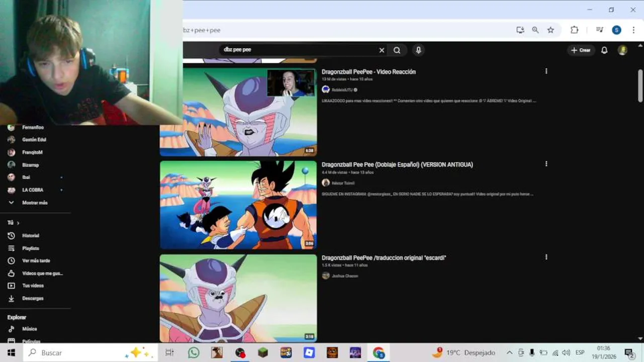Viewport: 644px width, 362px height.
Task: Open options for traduccion original escardi video
Action: click(x=546, y=257)
